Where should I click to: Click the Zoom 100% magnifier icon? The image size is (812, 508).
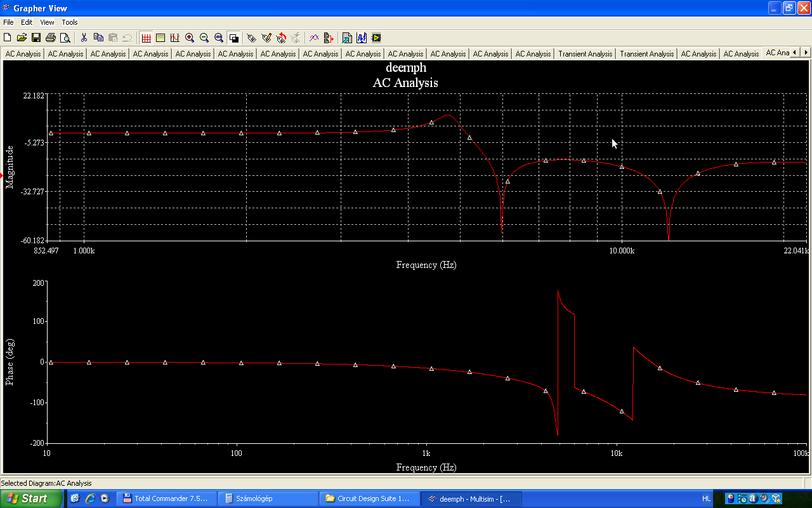point(219,37)
